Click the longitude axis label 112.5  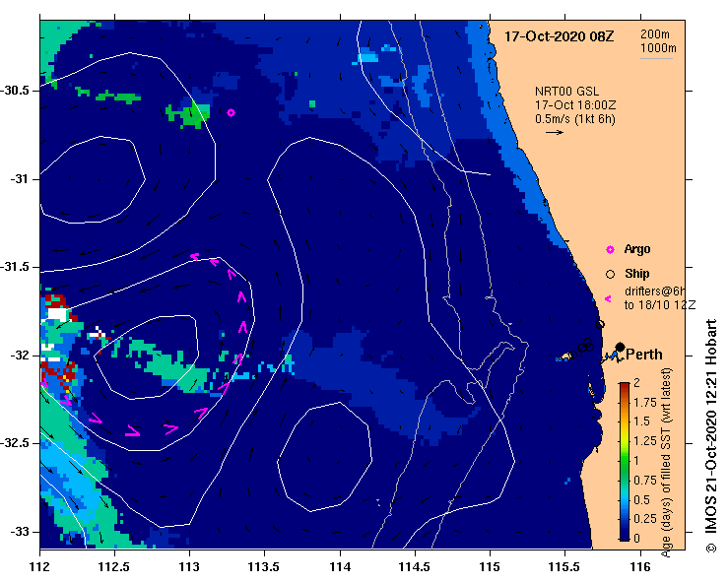tap(114, 567)
